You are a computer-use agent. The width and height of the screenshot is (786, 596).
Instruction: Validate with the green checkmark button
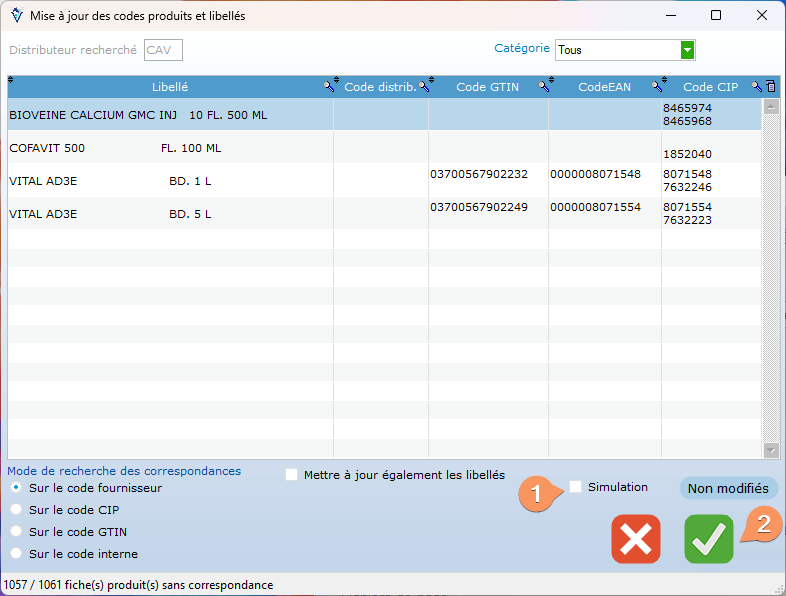(x=709, y=539)
